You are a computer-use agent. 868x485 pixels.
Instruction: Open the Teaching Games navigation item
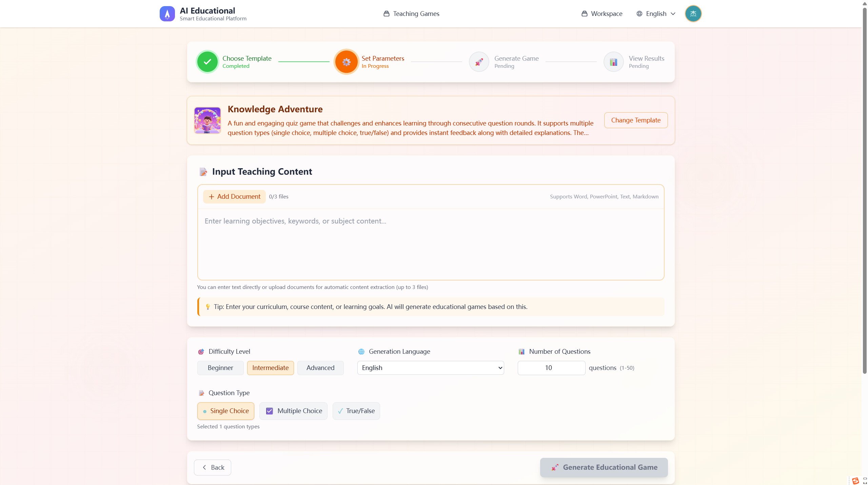pyautogui.click(x=411, y=14)
